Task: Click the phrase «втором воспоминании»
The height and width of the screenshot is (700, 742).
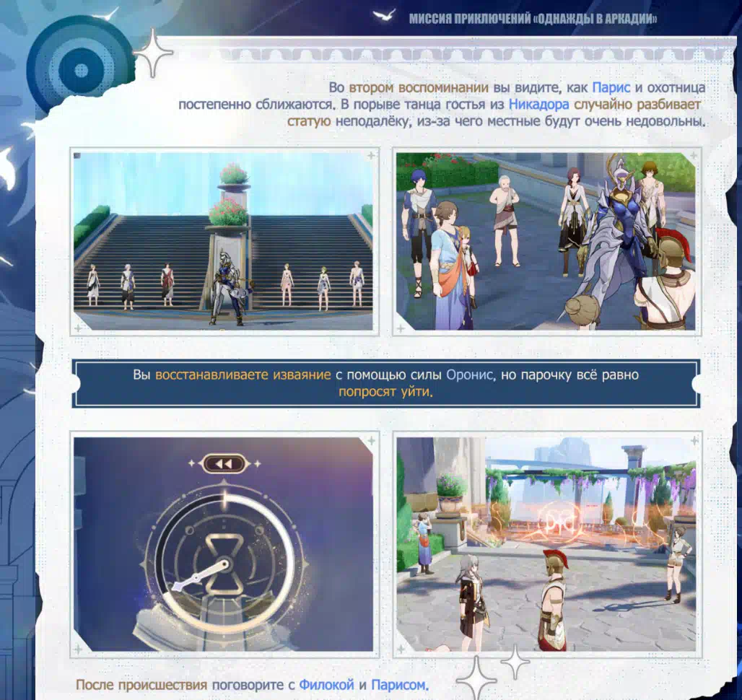Action: [419, 87]
